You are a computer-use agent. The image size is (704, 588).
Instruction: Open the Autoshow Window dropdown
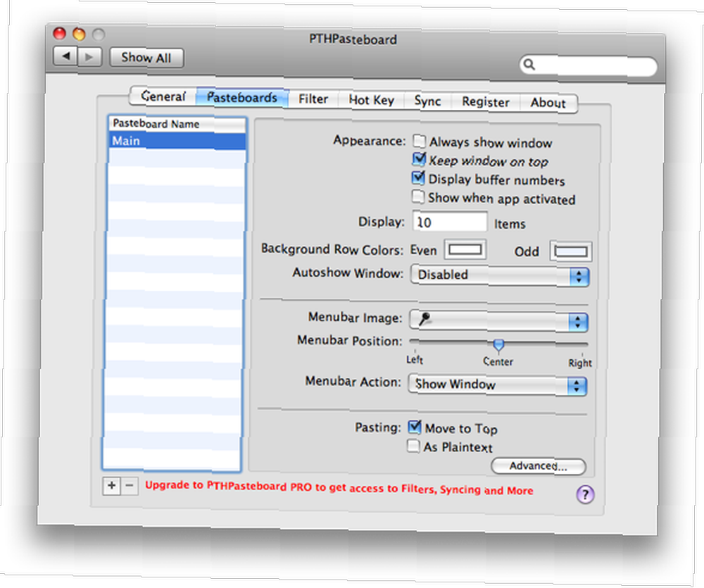(500, 275)
